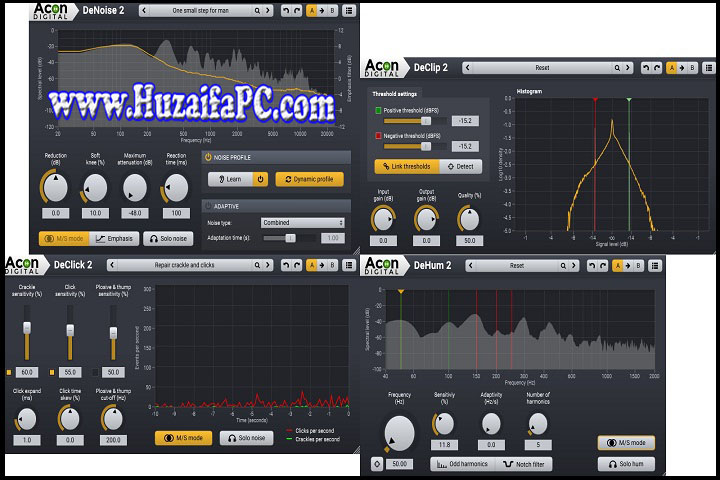The width and height of the screenshot is (720, 480).
Task: Toggle Crackle sensitivity enable checkbox beside 60.0
Action: 9,373
